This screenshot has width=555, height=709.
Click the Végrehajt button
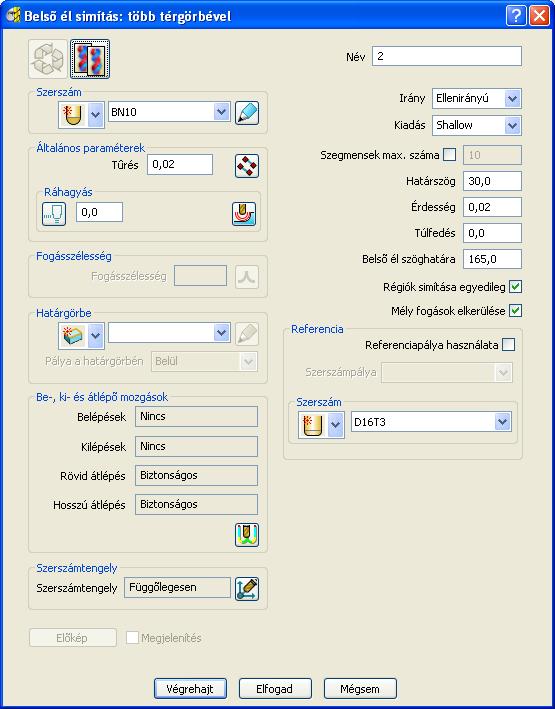pos(190,689)
